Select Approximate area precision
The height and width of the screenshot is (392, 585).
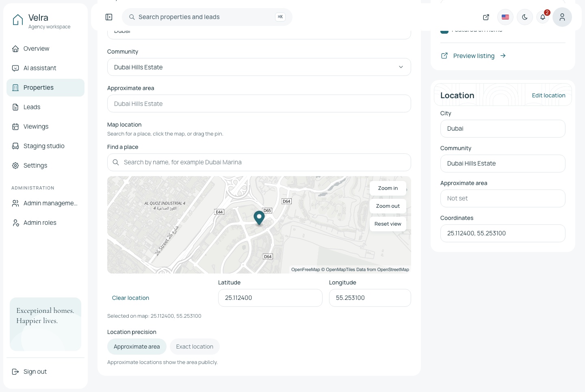point(137,347)
